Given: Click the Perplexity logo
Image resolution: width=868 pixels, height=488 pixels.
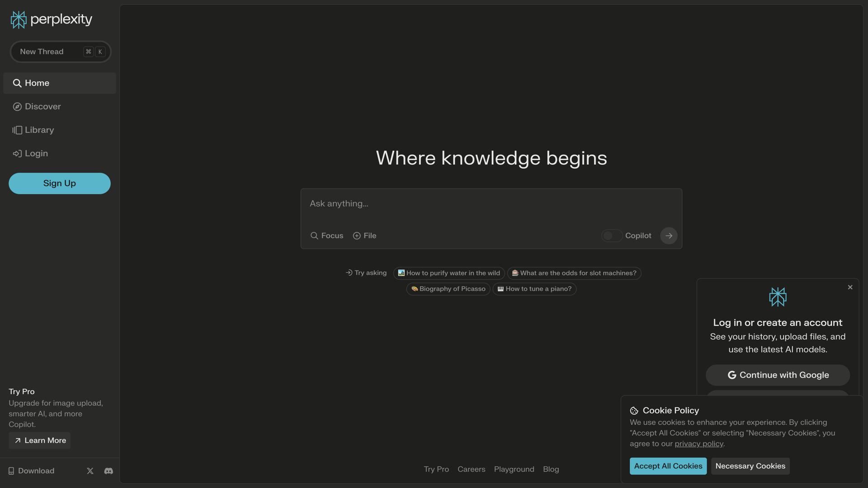Looking at the screenshot, I should [51, 19].
